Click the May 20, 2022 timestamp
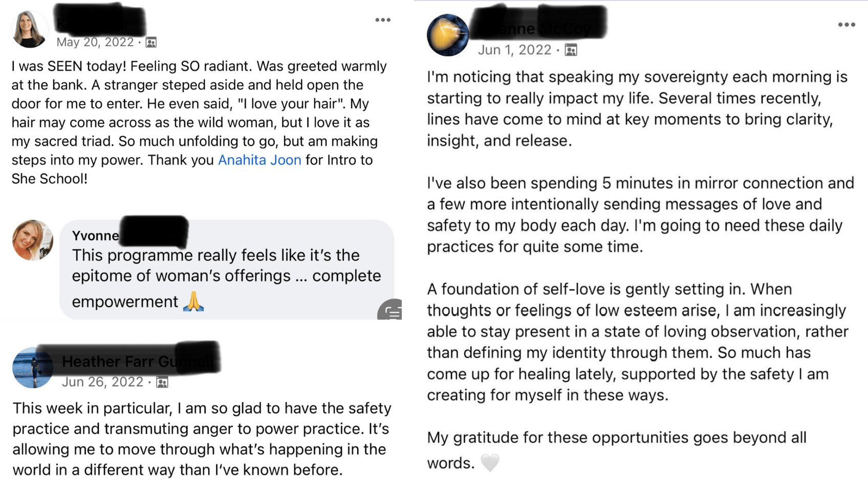 pos(95,42)
